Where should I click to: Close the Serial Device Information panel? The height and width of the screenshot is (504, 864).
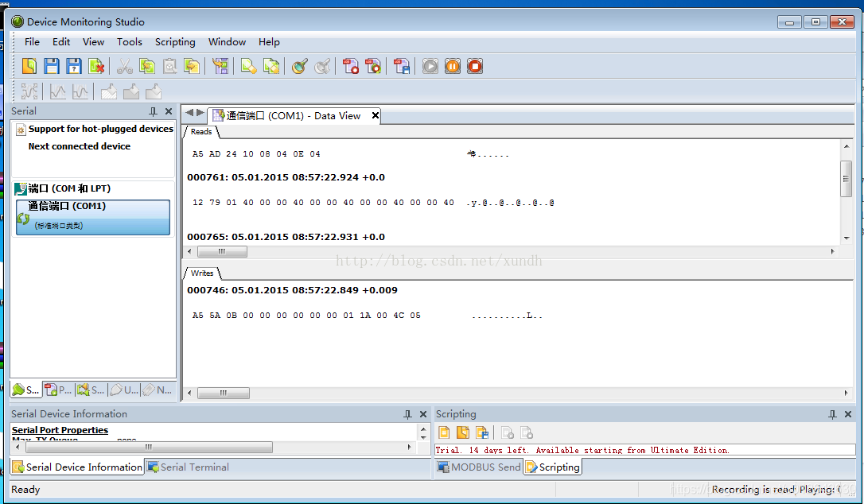click(x=423, y=414)
